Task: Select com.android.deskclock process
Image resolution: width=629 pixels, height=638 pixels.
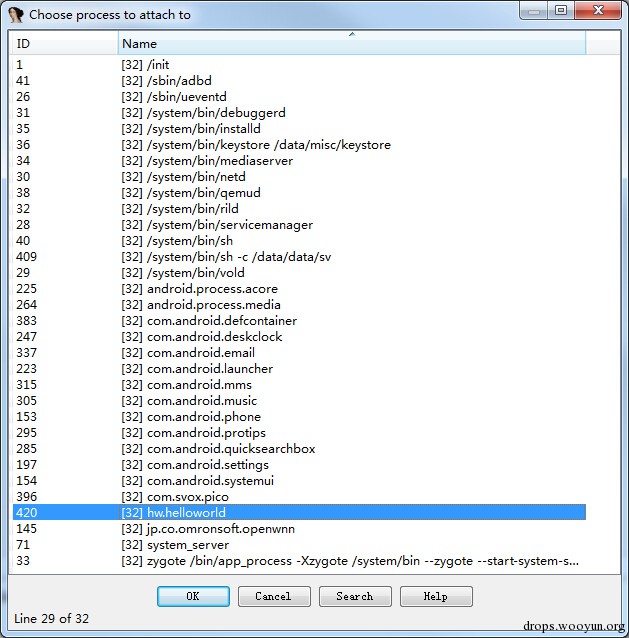Action: click(x=299, y=336)
